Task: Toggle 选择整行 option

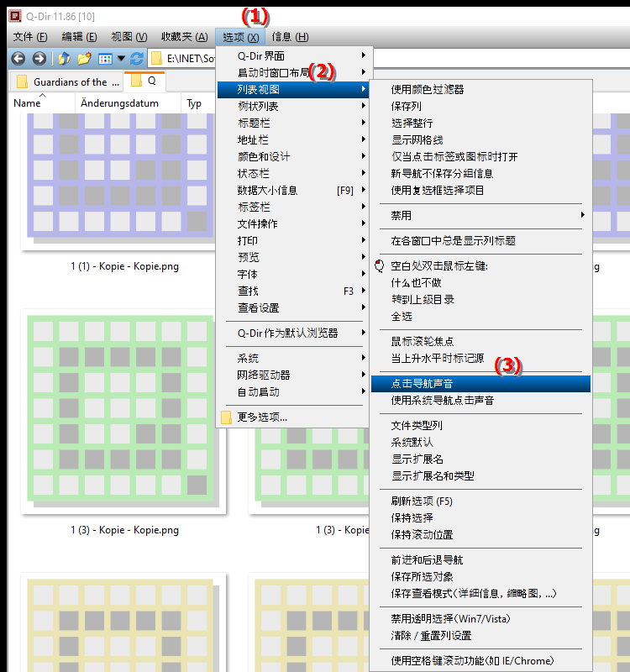Action: pyautogui.click(x=480, y=123)
